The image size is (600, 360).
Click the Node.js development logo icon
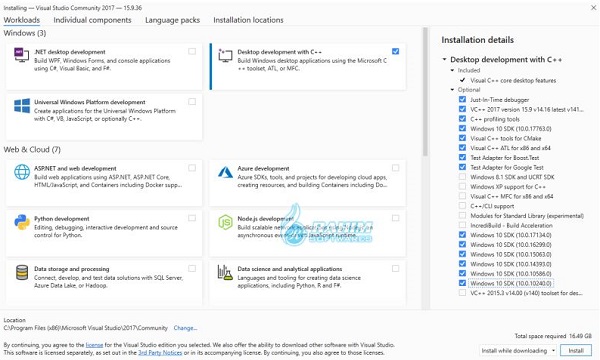(x=225, y=222)
